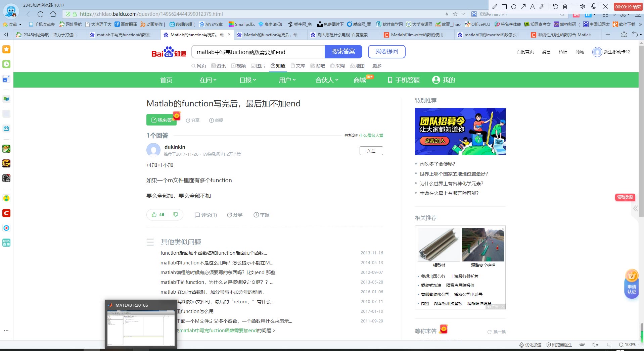The width and height of the screenshot is (644, 351).
Task: Reload the page with the refresh icon
Action: (x=40, y=14)
